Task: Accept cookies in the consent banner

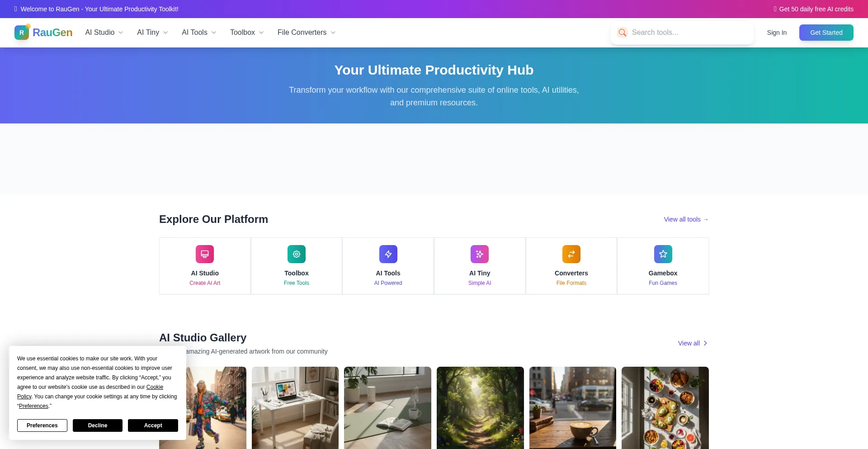Action: click(153, 425)
